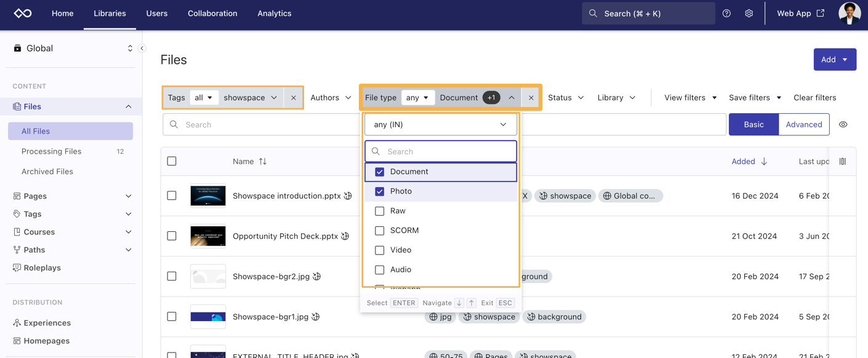
Task: Open the user profile avatar
Action: coord(849,14)
